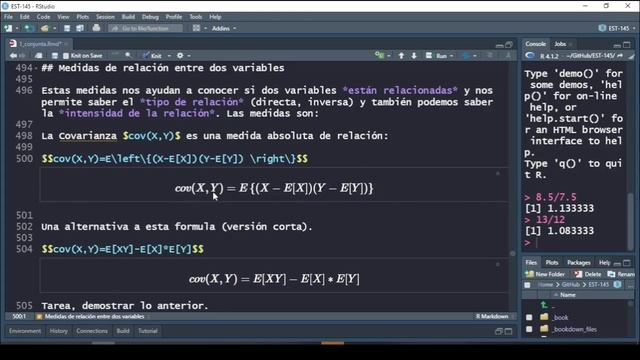
Task: Open the File menu
Action: pos(8,17)
